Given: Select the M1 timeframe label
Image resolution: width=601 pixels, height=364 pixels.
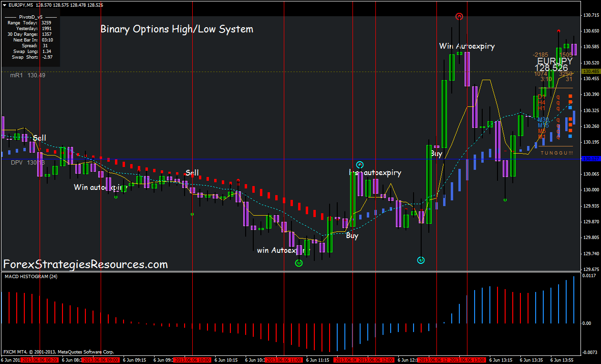Looking at the screenshot, I should pyautogui.click(x=541, y=136).
